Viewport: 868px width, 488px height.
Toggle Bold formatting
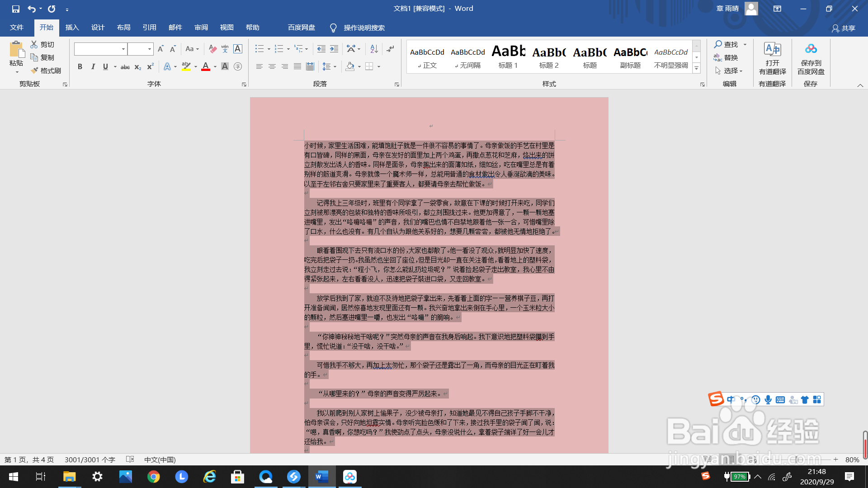coord(80,67)
